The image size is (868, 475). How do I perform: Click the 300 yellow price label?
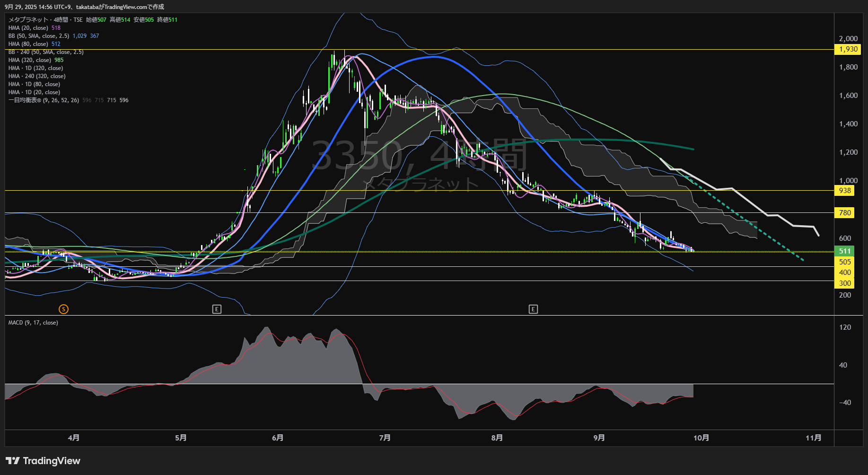[845, 283]
